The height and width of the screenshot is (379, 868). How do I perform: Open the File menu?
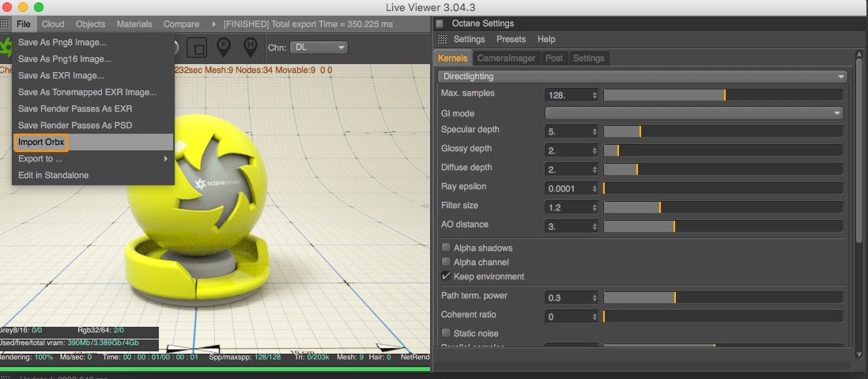(x=24, y=24)
